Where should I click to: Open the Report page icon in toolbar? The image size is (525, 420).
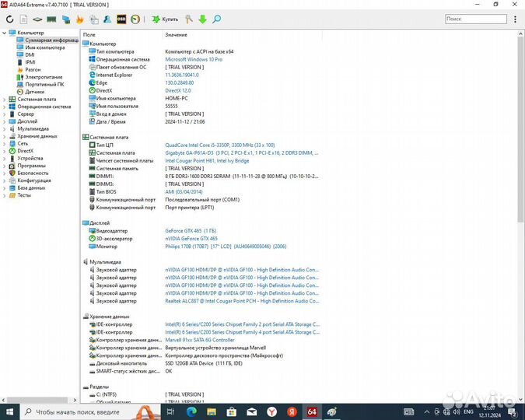23,19
